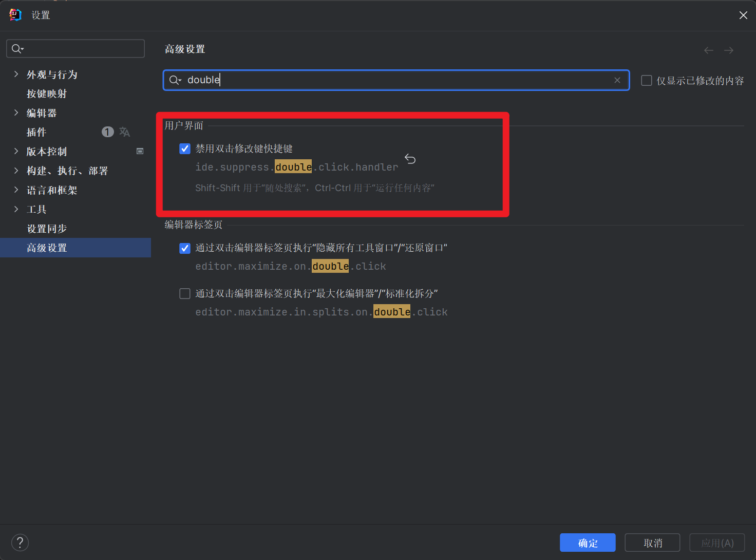Enable the 最大化编辑器 double-click checkbox
Viewport: 756px width, 560px height.
tap(185, 293)
